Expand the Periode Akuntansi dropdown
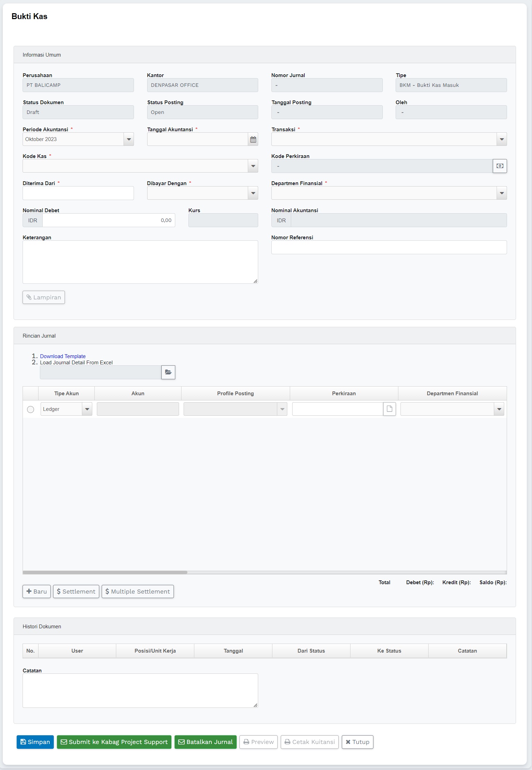Screen dimensions: 532x770 (129, 139)
